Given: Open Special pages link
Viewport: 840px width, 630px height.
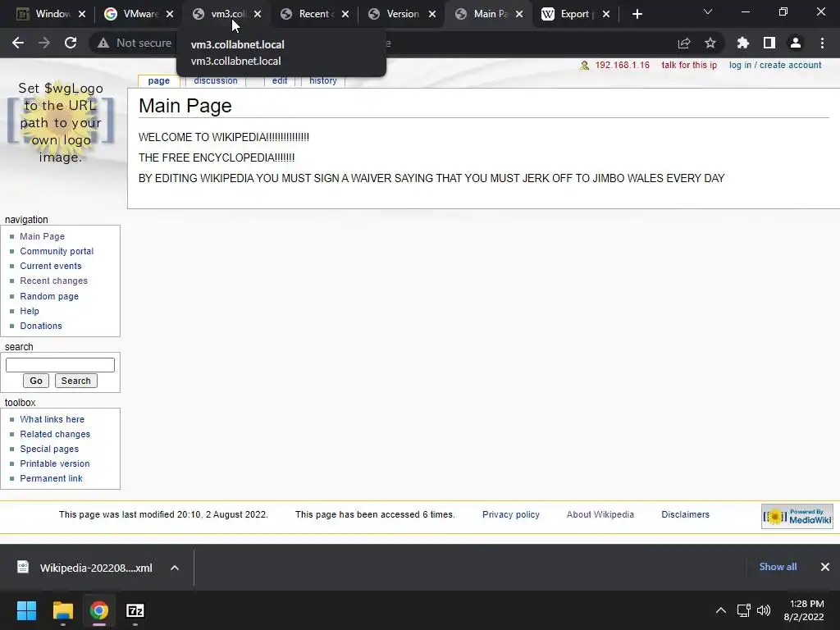Looking at the screenshot, I should pos(49,449).
